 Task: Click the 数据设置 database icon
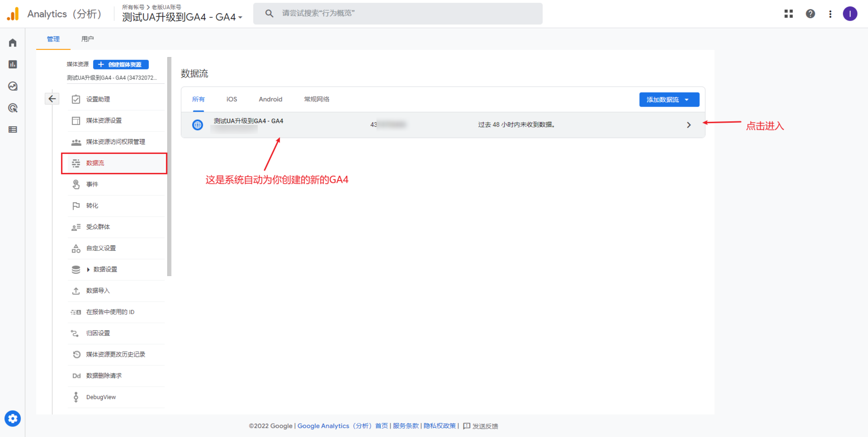[76, 270]
